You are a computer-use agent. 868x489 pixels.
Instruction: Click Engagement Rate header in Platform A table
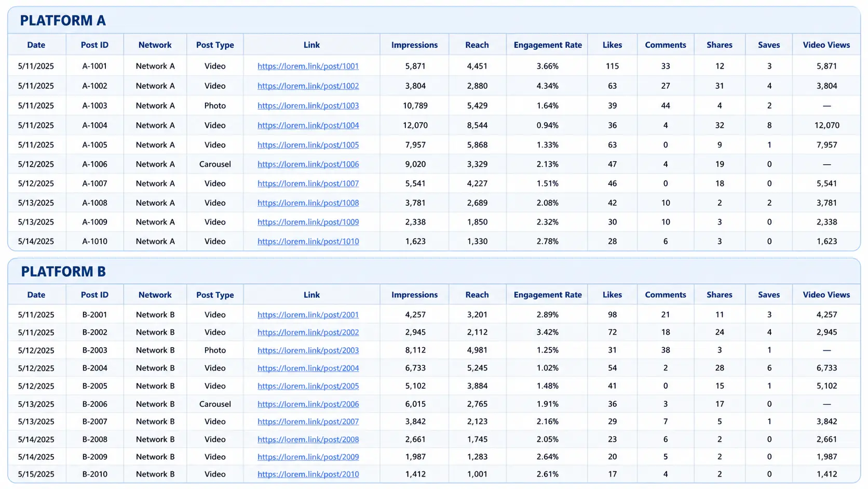coord(548,45)
